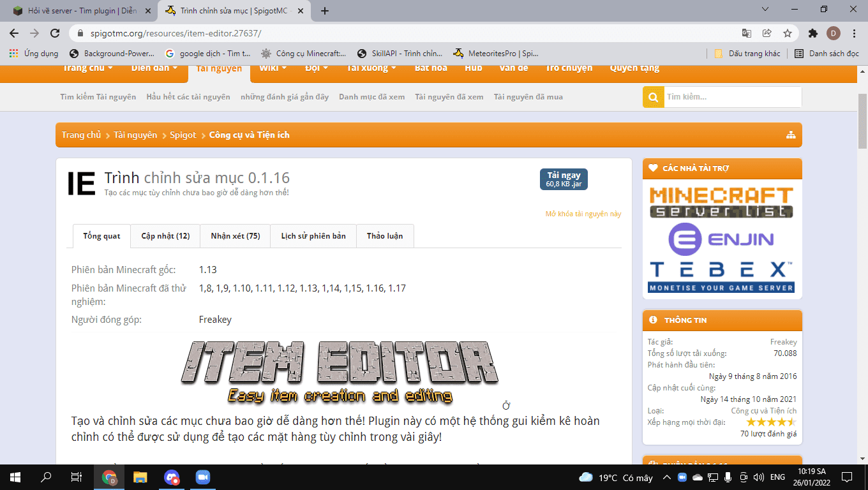
Task: Expand hidden tray icons with the chevron
Action: coord(666,476)
